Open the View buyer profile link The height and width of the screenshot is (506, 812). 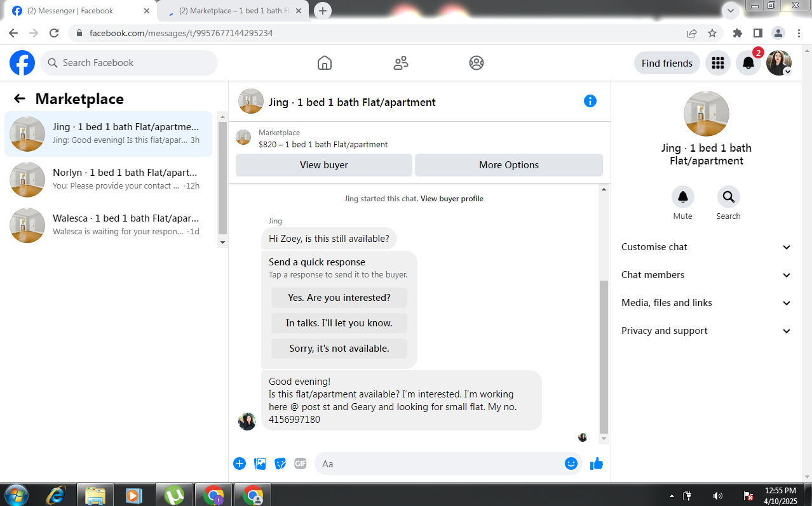pyautogui.click(x=452, y=199)
